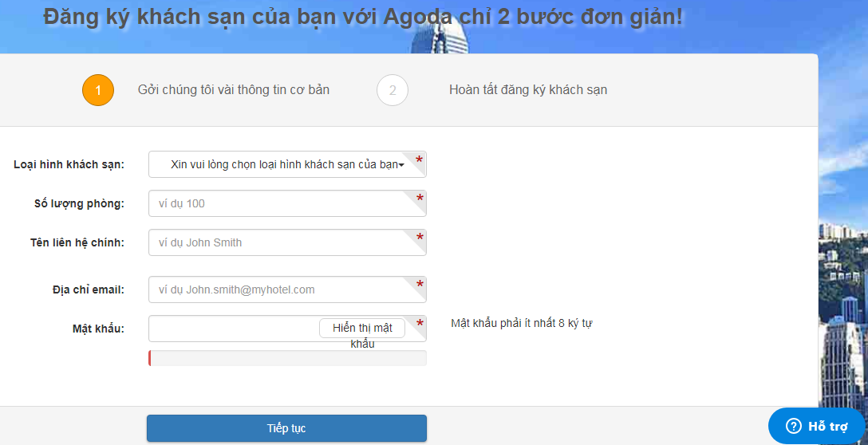
Task: Click the required asterisk on hotel type field
Action: pos(420,160)
